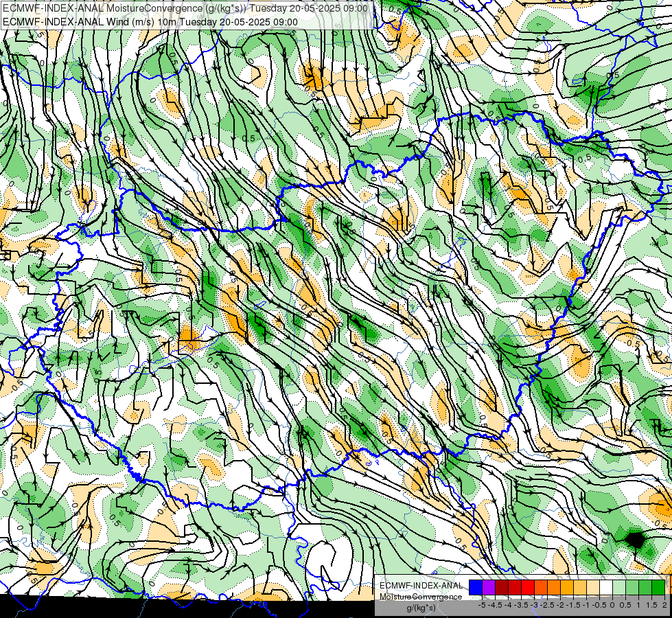
Task: Click the -2.5 tick label on legend
Action: coord(547,605)
